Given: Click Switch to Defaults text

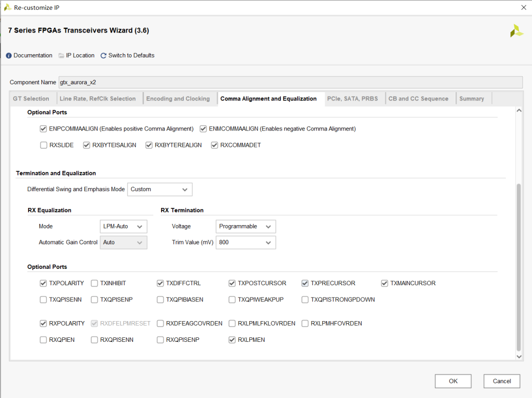Looking at the screenshot, I should point(132,56).
